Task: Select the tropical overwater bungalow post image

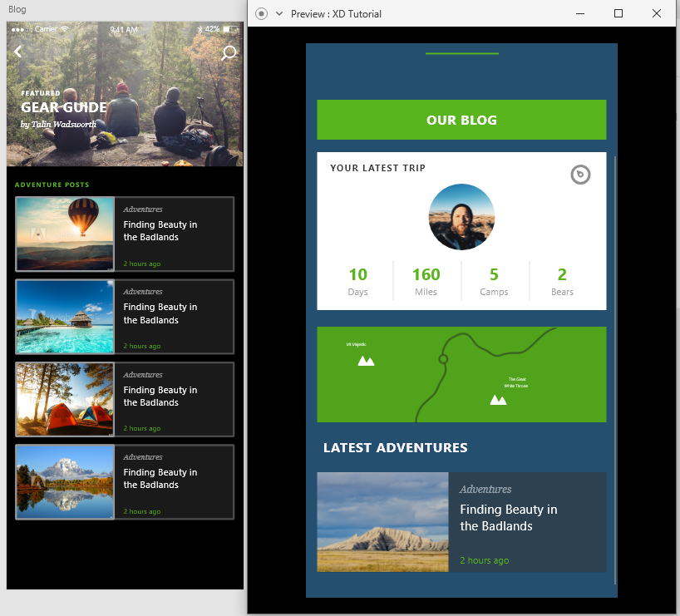Action: point(65,317)
